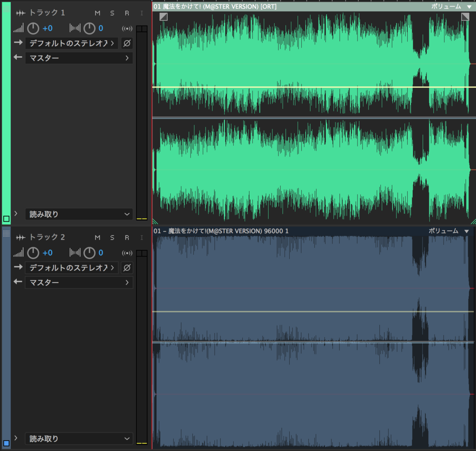The width and height of the screenshot is (476, 451).
Task: Click fade-in handle on ORT clip
Action: point(163,17)
